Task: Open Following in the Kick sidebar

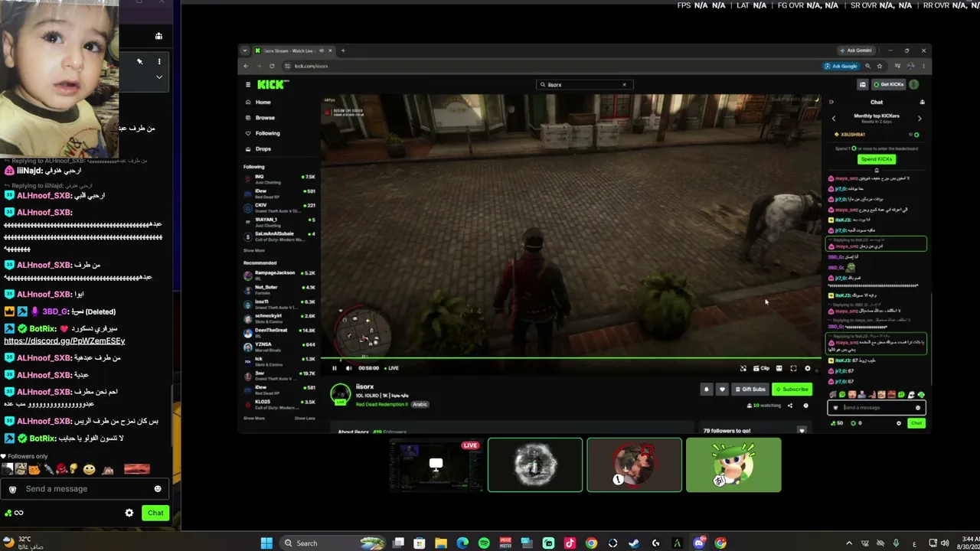Action: pyautogui.click(x=263, y=133)
